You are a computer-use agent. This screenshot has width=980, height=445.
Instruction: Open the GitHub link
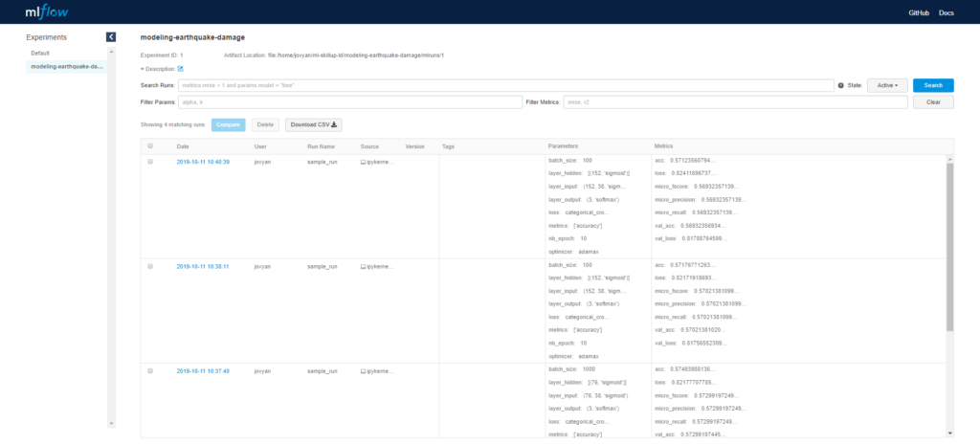click(x=919, y=12)
